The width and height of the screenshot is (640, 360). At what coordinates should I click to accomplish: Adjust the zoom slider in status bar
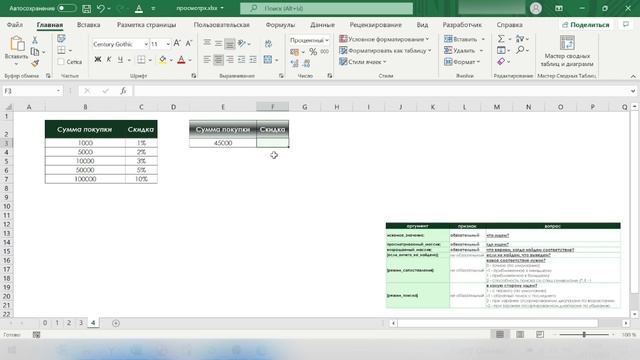click(x=584, y=334)
